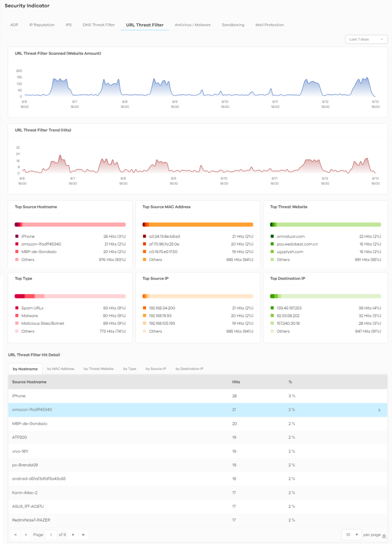
Task: Switch to the Sandboxing tab
Action: pos(233,24)
